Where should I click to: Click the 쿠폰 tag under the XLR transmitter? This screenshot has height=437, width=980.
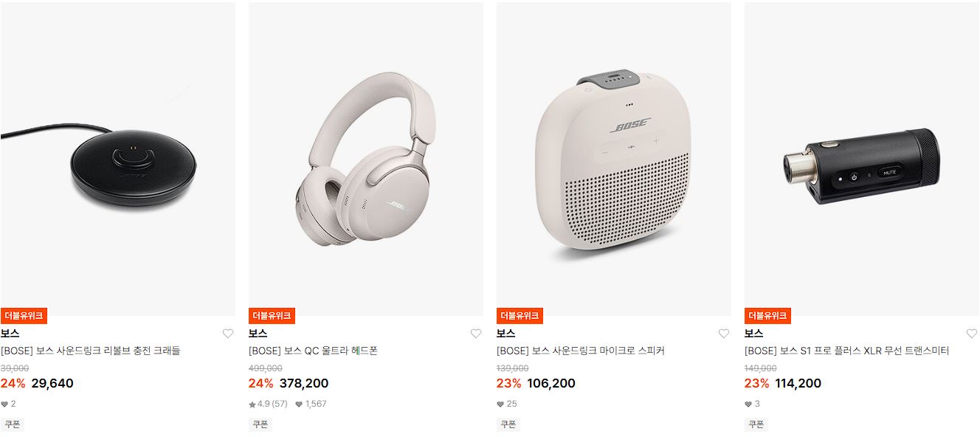(756, 424)
